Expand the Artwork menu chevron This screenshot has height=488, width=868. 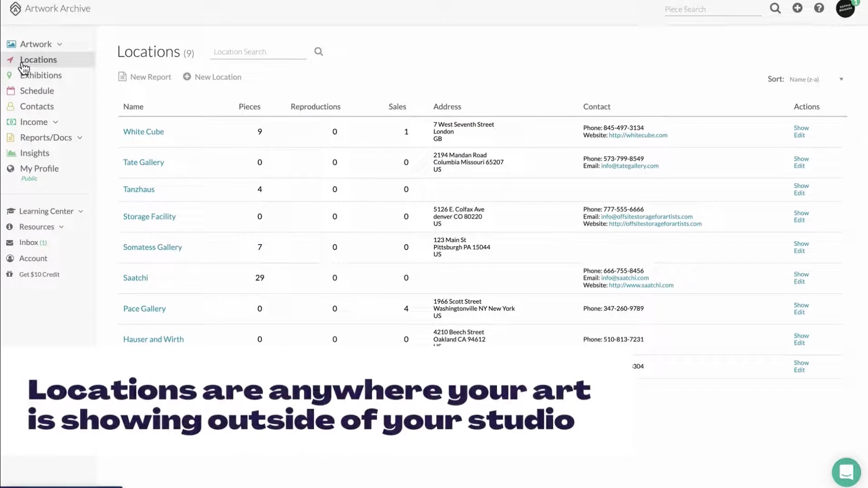click(60, 44)
